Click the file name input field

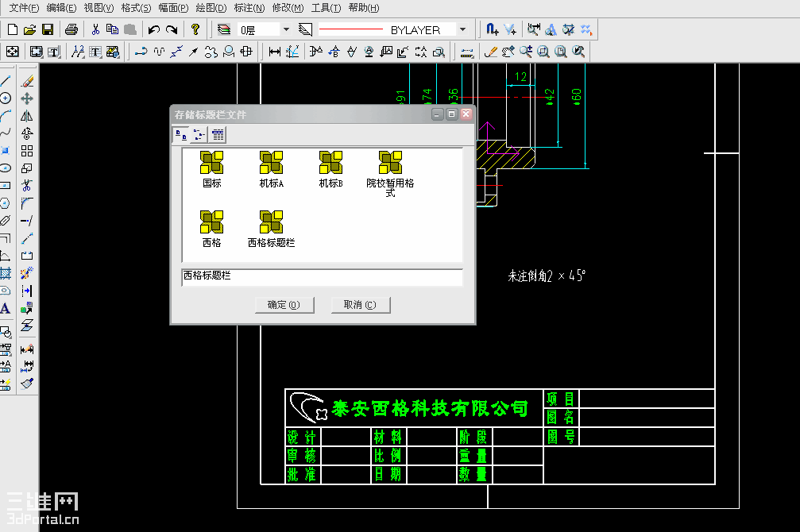[x=322, y=277]
